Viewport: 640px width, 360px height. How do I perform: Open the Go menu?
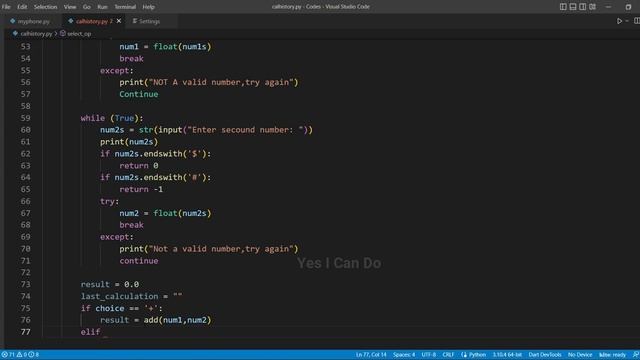tap(87, 7)
